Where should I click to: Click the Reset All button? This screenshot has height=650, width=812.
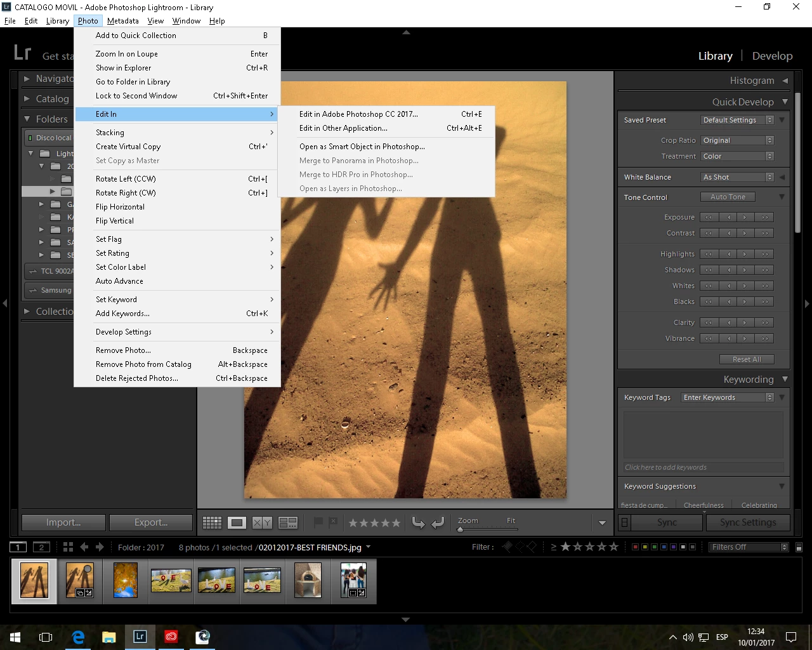click(x=747, y=359)
